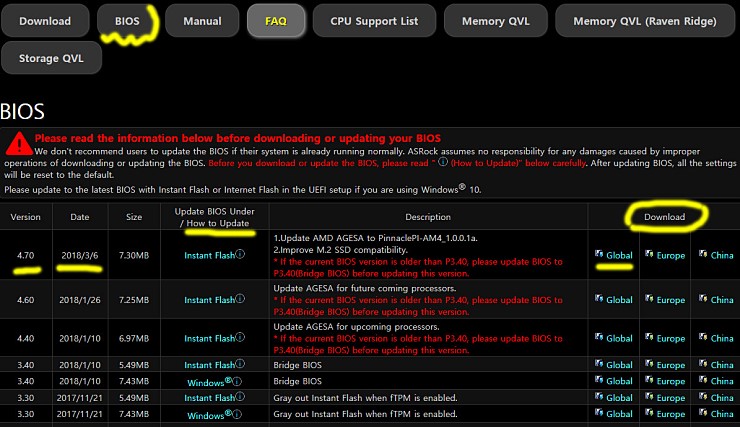Viewport: 740px width, 427px height.
Task: Click the Description column header
Action: click(x=428, y=217)
